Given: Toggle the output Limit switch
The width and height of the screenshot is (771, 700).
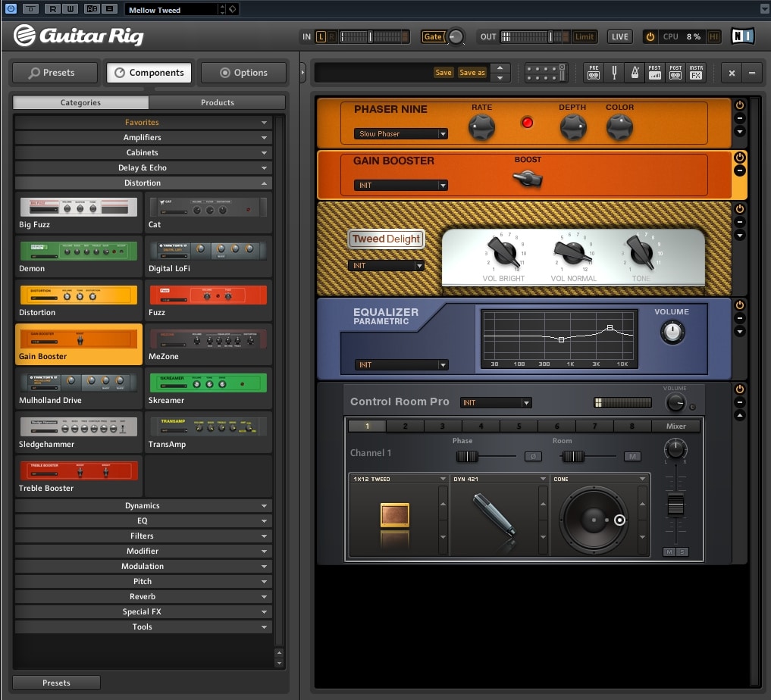Looking at the screenshot, I should pos(585,36).
